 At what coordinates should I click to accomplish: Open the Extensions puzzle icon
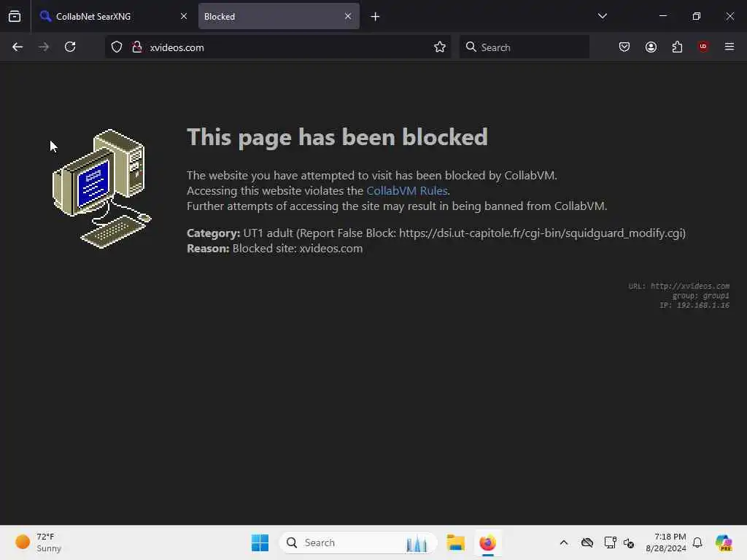677,47
